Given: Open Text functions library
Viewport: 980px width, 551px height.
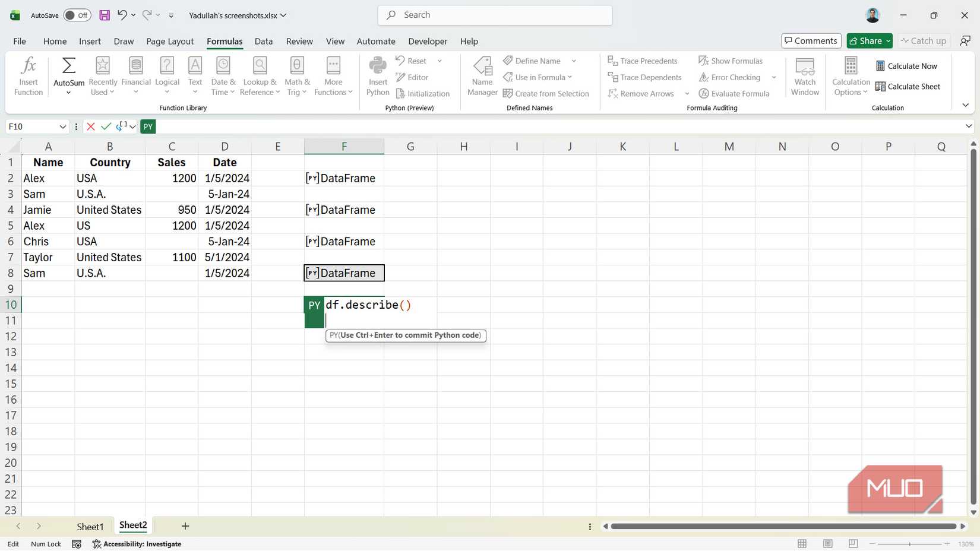Looking at the screenshot, I should pyautogui.click(x=195, y=76).
